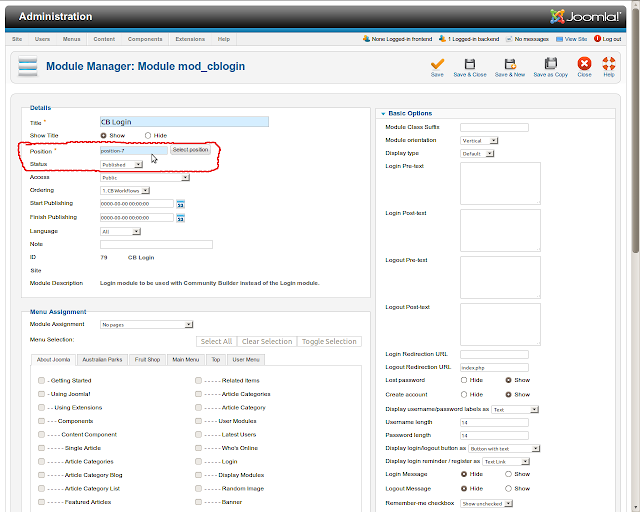The width and height of the screenshot is (640, 512).
Task: Open the Finish Publishing calendar icon
Action: click(180, 218)
